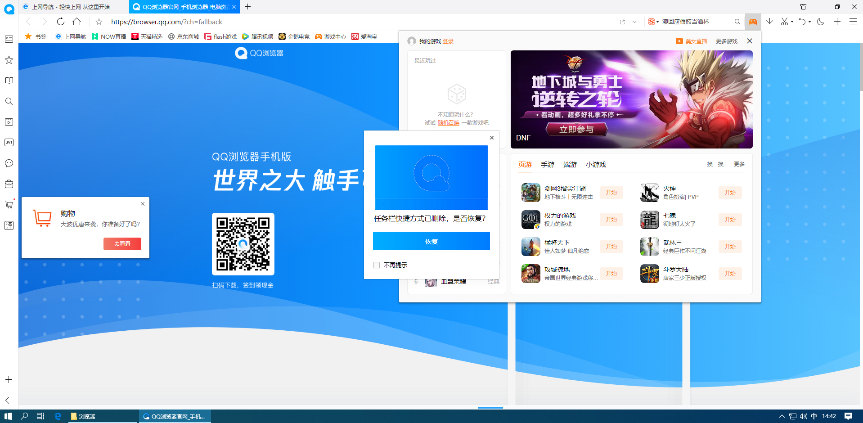Start the first game in the left column
863x423 pixels.
[x=611, y=193]
